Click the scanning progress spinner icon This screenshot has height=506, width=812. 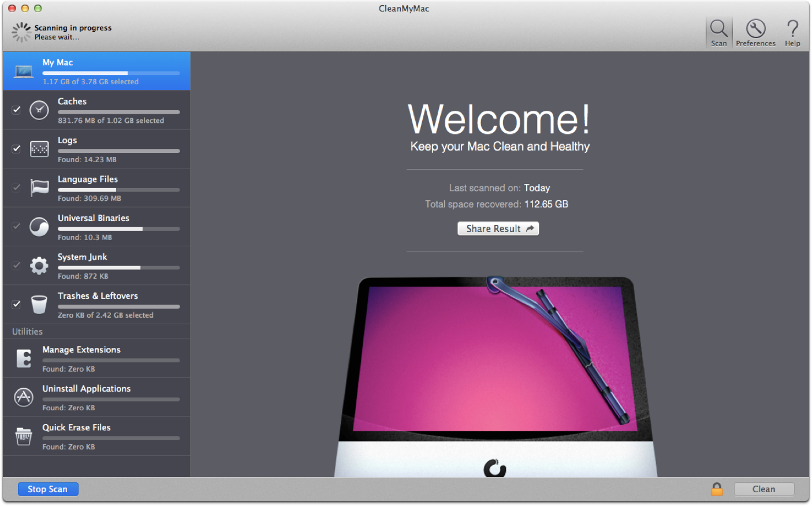(21, 32)
